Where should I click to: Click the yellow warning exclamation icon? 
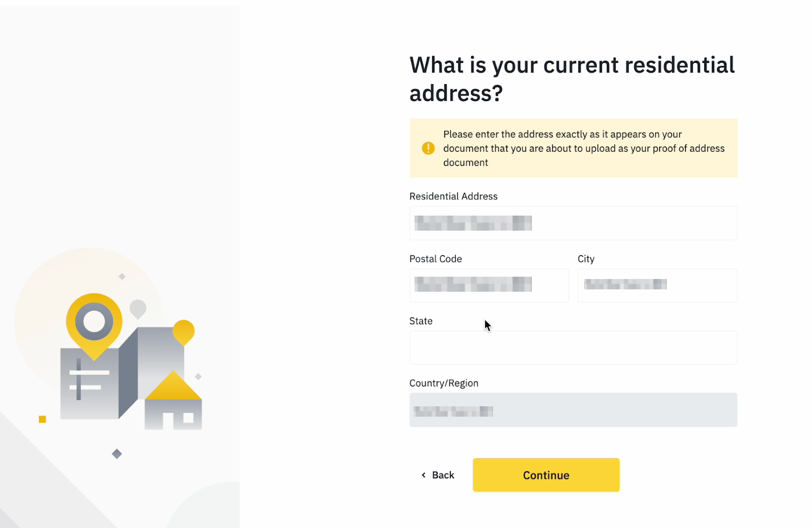[428, 148]
